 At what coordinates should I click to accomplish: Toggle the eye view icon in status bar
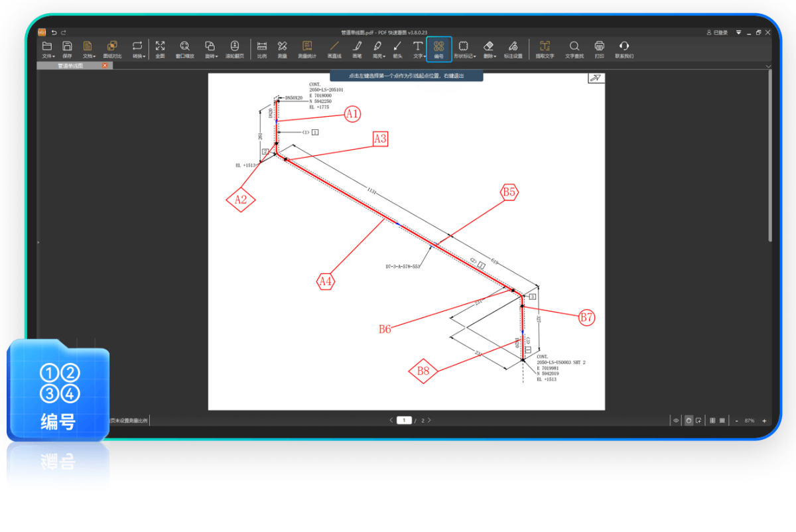pos(676,421)
